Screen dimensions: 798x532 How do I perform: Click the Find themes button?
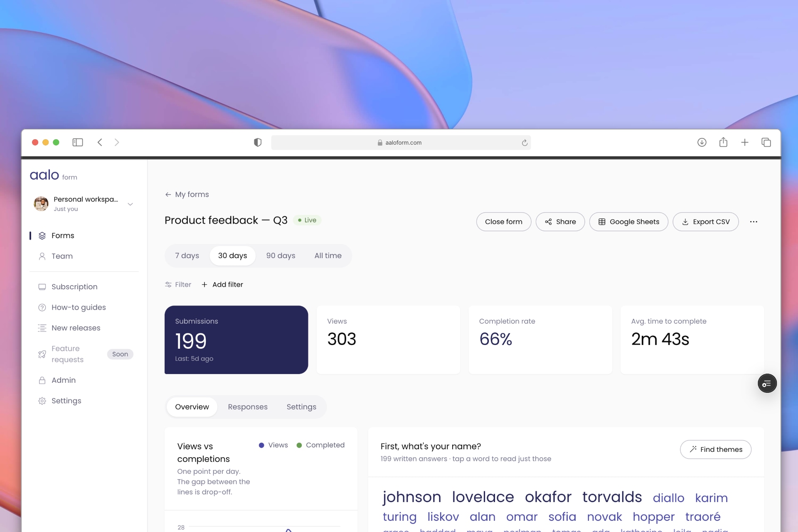coord(716,450)
